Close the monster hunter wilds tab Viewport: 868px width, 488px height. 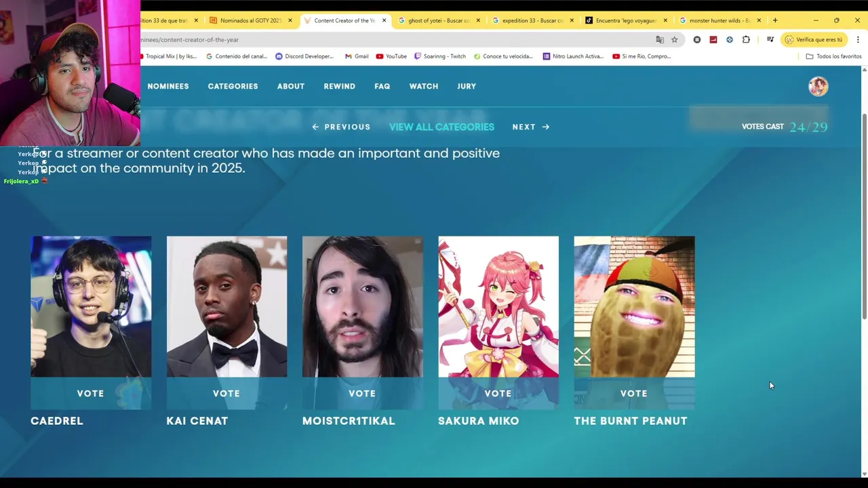(x=759, y=20)
